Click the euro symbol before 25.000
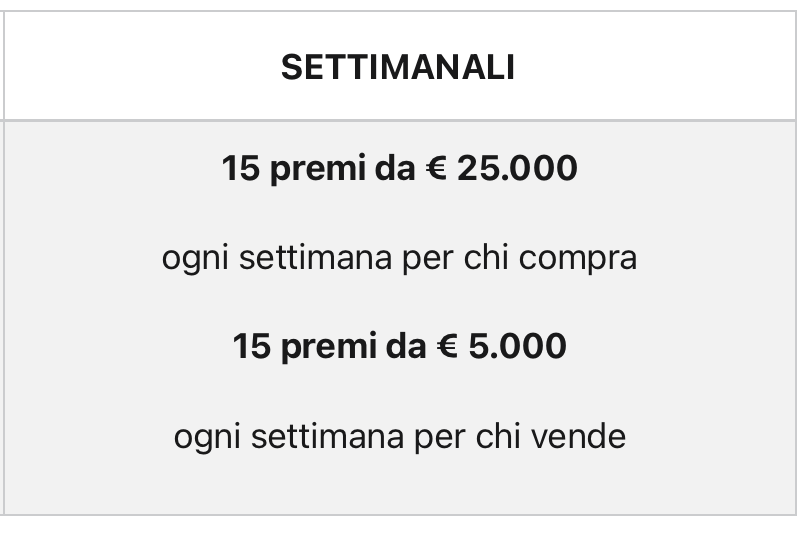This screenshot has height=536, width=808. 436,168
